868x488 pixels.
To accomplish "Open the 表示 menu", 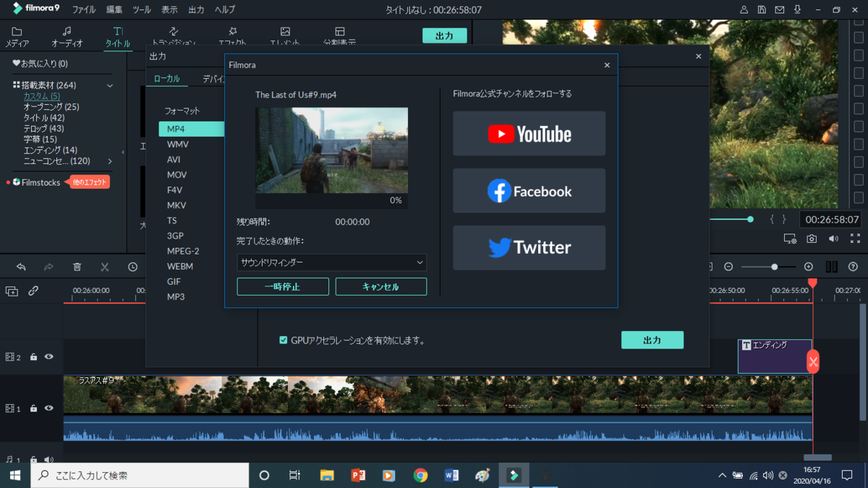I will point(169,10).
